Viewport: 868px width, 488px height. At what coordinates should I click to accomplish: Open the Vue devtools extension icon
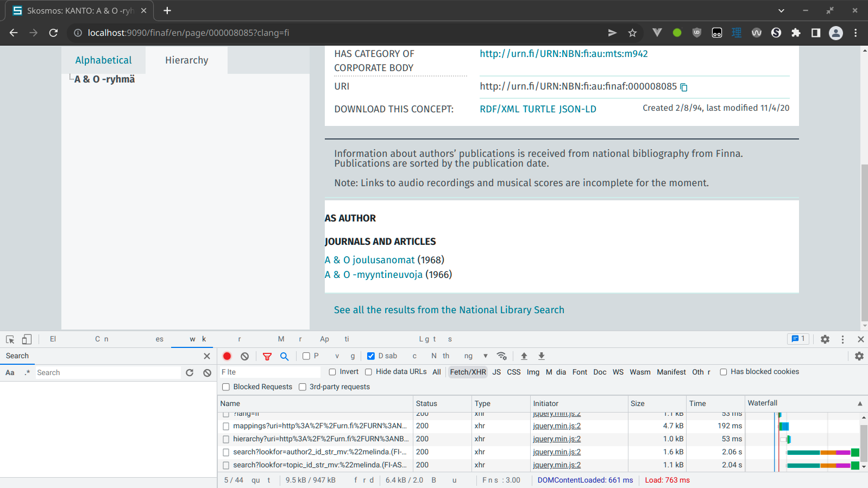tap(657, 33)
